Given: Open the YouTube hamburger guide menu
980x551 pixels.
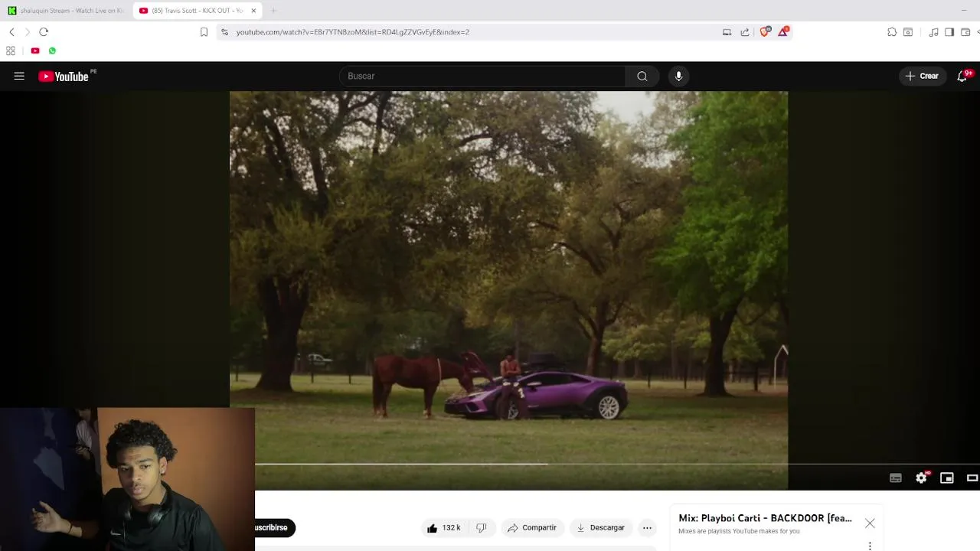Looking at the screenshot, I should (x=19, y=76).
